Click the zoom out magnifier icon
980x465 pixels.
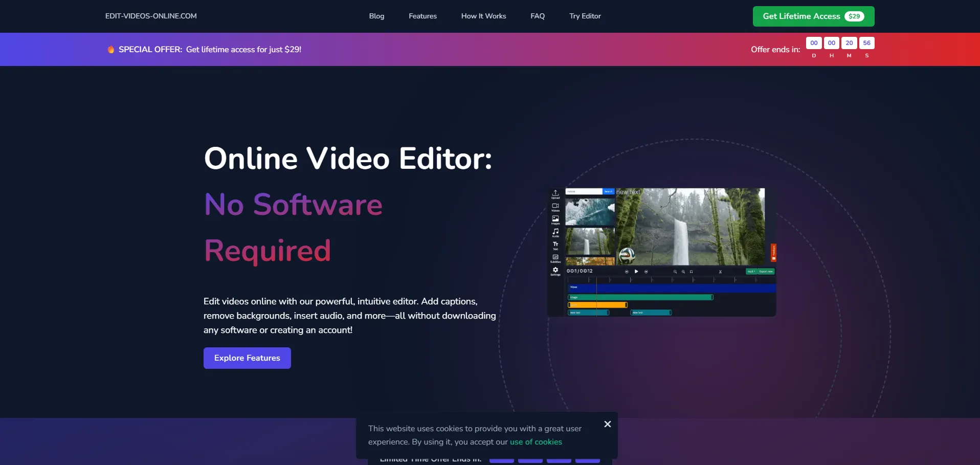point(675,272)
